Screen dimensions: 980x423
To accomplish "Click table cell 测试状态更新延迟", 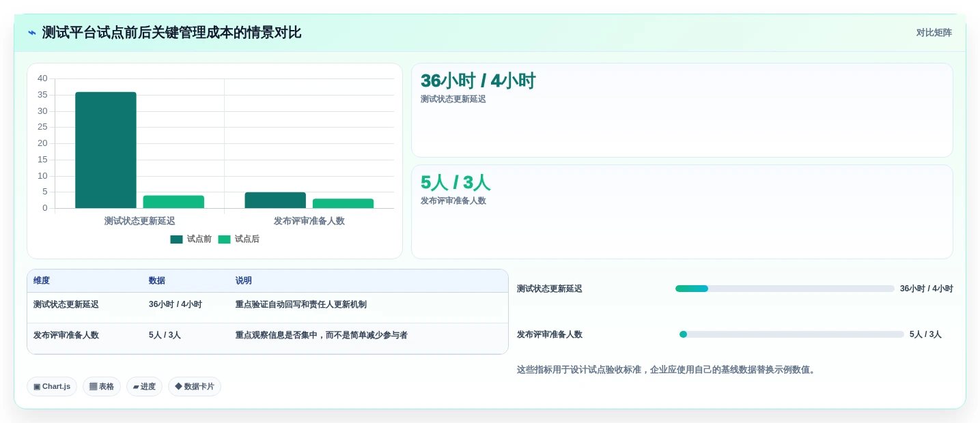I will [66, 305].
